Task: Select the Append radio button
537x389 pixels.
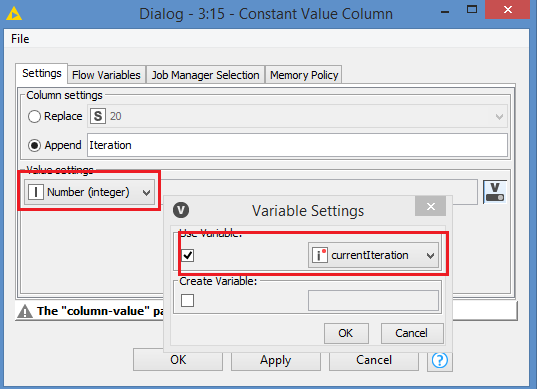Action: tap(34, 145)
